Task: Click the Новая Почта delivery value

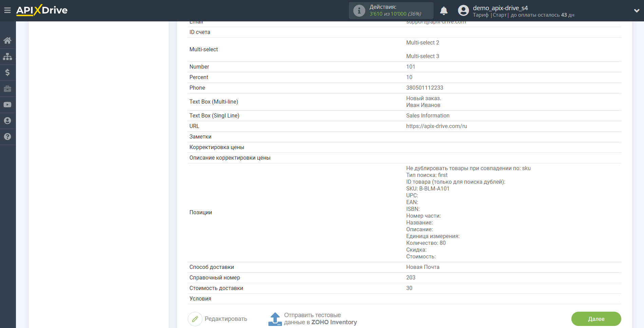Action: 422,267
